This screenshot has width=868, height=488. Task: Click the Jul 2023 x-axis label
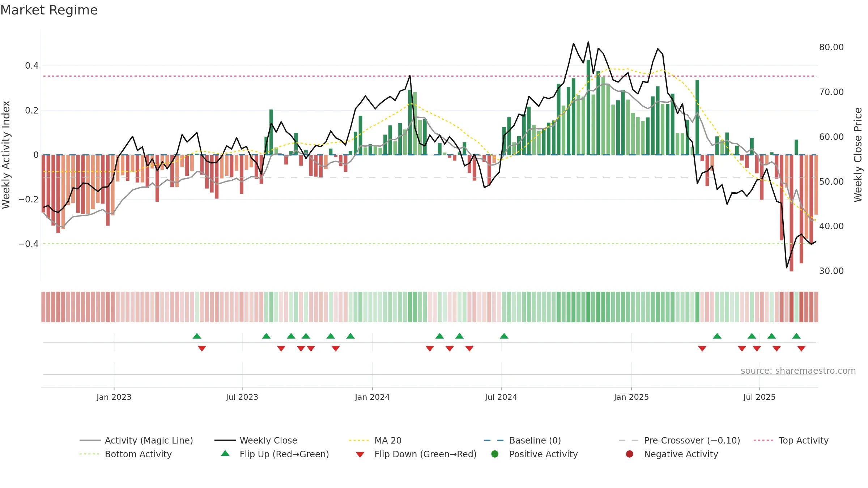point(242,397)
